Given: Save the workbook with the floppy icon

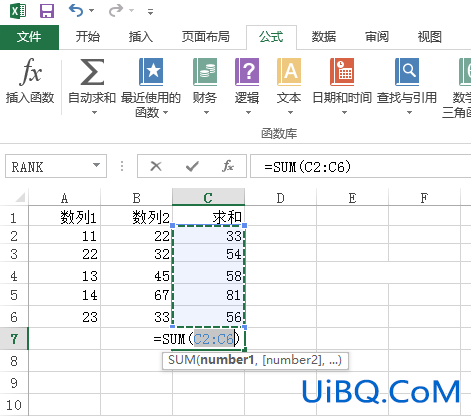Looking at the screenshot, I should coord(47,11).
